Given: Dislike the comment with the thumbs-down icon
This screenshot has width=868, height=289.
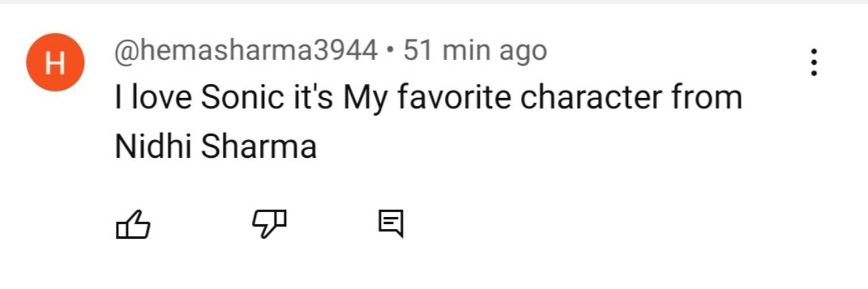Looking at the screenshot, I should [x=269, y=224].
